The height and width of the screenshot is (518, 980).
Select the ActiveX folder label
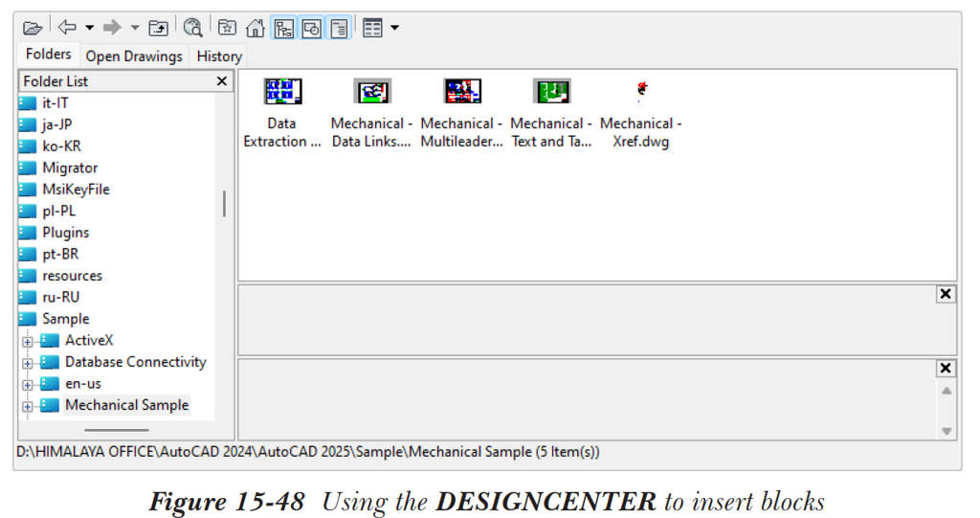pos(89,340)
